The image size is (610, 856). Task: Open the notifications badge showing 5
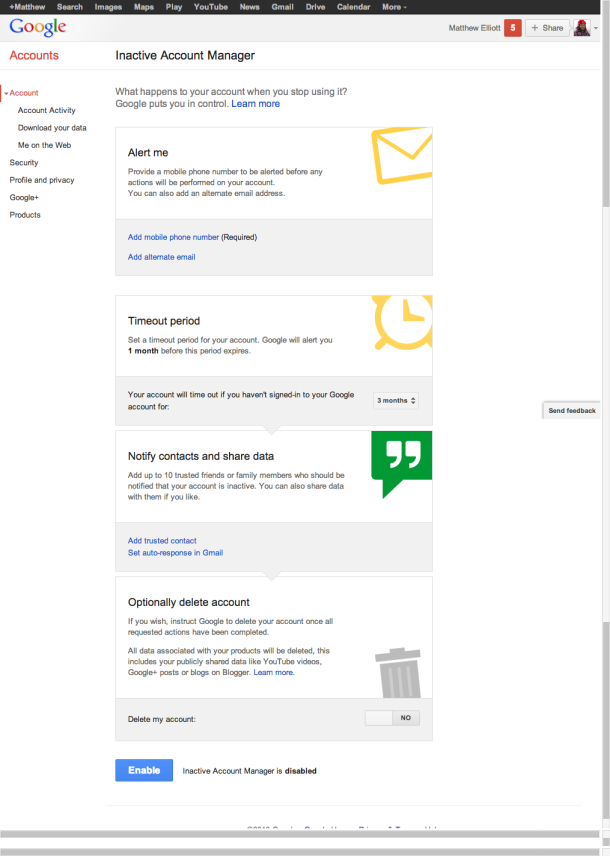tap(512, 28)
